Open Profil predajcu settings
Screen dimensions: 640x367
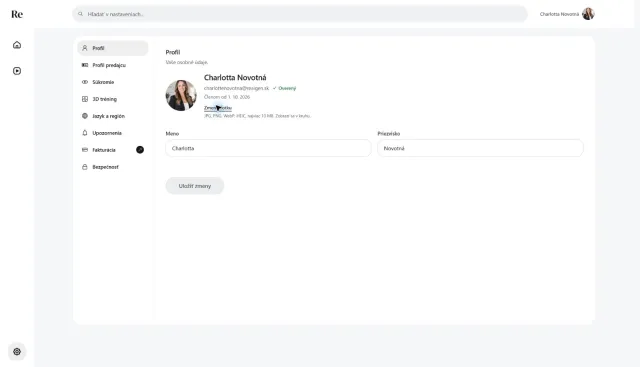113,65
